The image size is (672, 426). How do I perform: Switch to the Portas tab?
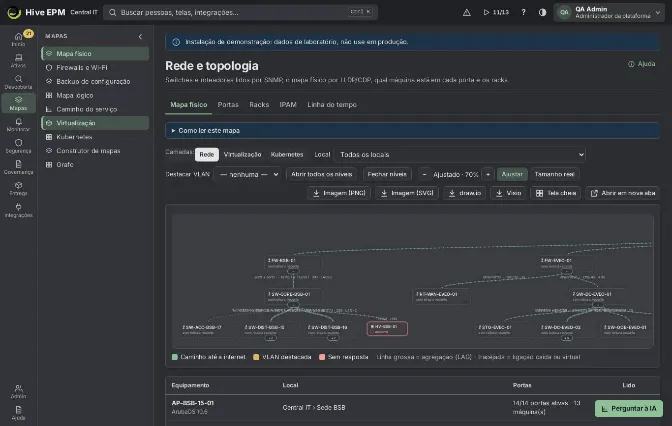click(x=228, y=105)
